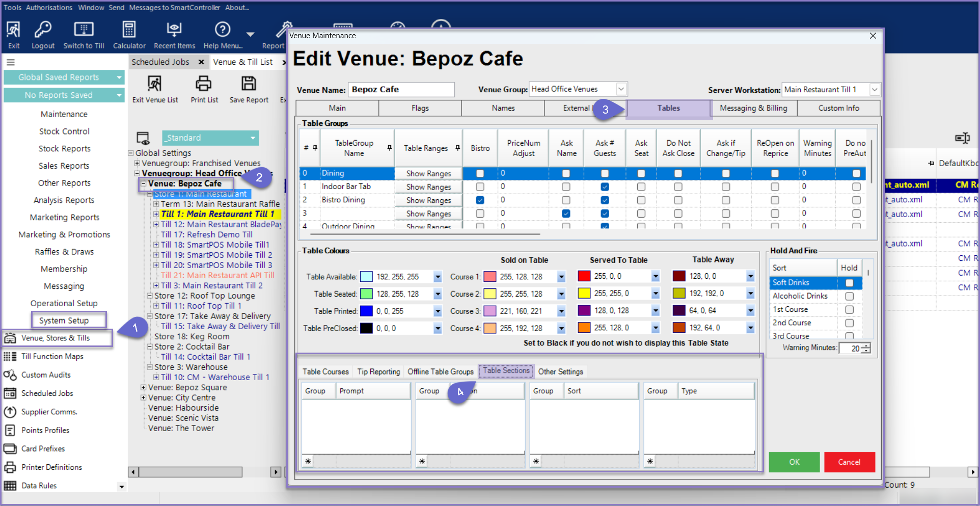This screenshot has height=506, width=980.
Task: Open the Global Saved Reports dropdown
Action: 119,77
